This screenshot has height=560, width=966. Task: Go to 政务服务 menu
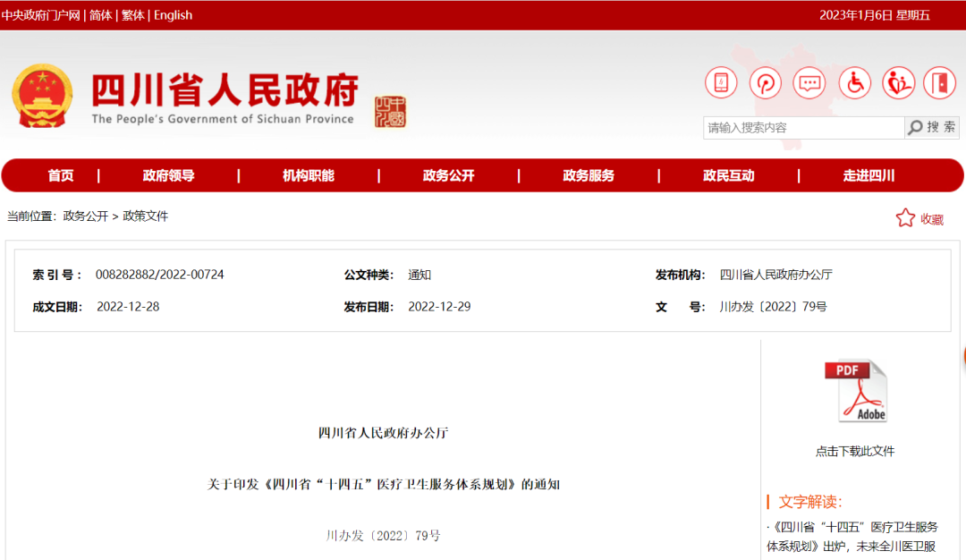[x=589, y=175]
